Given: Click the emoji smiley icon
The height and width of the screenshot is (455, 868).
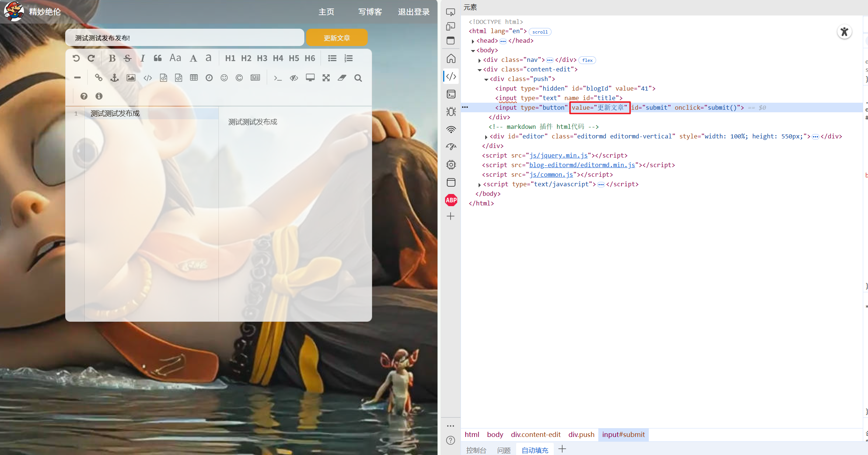Looking at the screenshot, I should tap(224, 78).
